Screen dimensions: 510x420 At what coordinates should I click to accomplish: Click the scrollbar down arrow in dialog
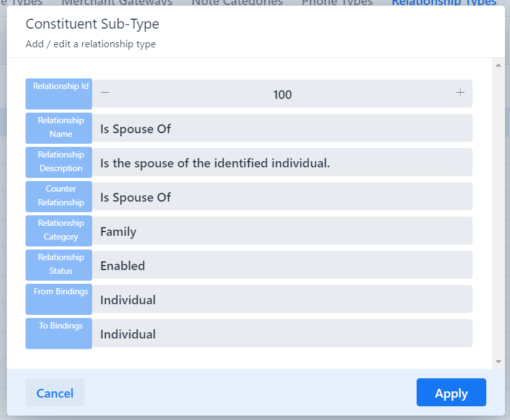pos(498,362)
